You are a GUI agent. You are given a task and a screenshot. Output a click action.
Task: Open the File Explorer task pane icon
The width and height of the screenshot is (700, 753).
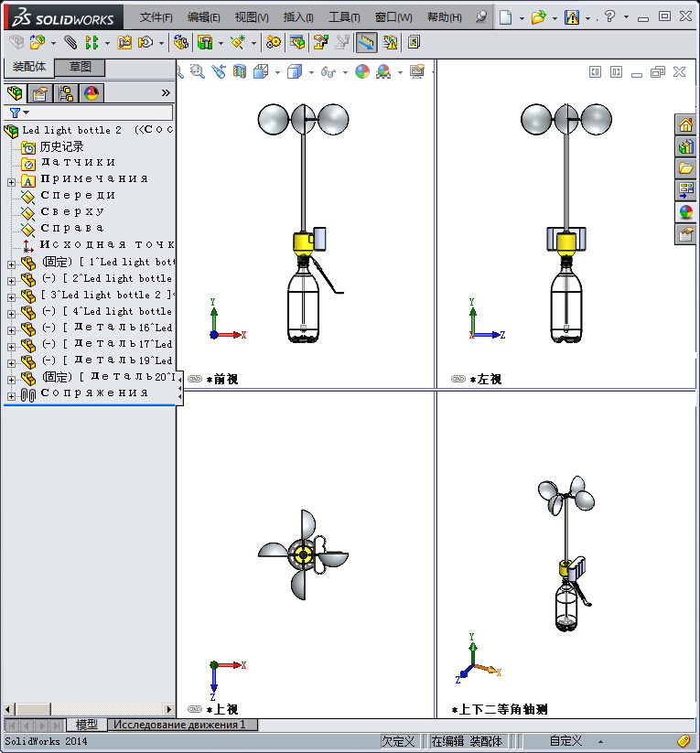point(685,167)
